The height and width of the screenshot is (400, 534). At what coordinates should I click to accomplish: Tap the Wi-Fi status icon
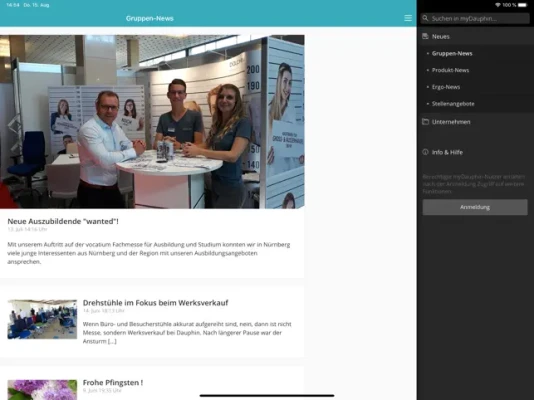point(498,5)
